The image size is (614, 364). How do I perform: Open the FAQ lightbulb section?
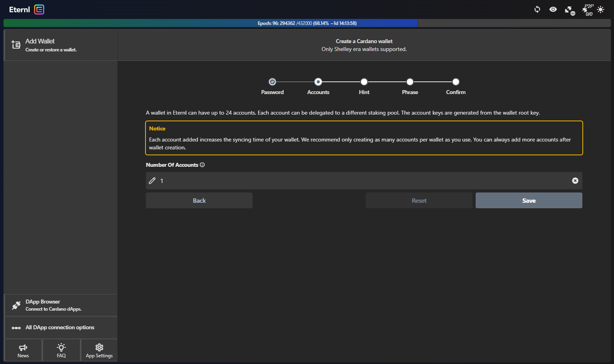click(61, 350)
